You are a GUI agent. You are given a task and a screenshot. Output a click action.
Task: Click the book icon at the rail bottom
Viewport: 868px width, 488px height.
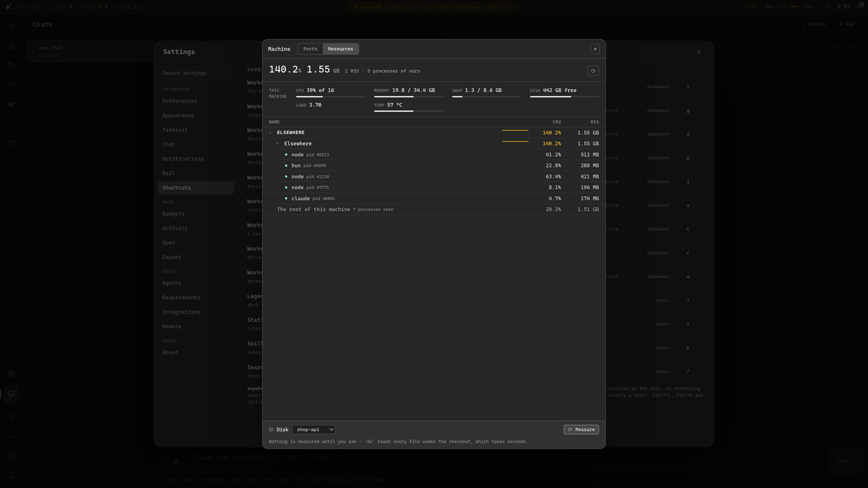11,476
